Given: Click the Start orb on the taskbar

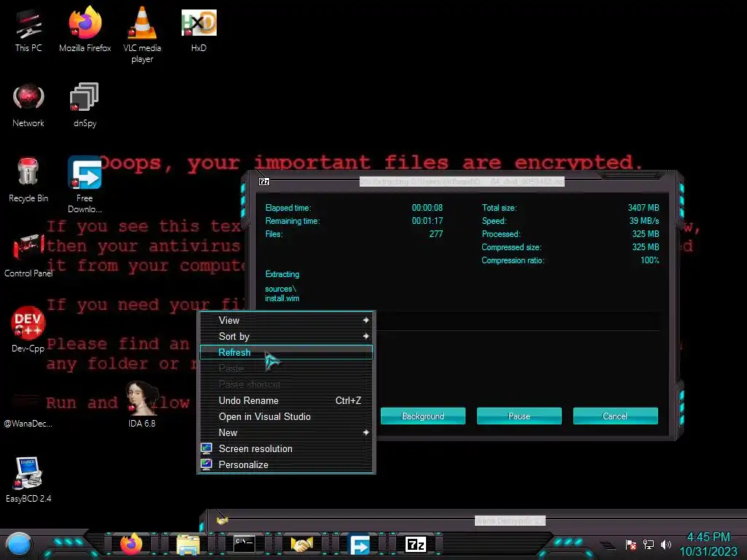Looking at the screenshot, I should point(19,545).
